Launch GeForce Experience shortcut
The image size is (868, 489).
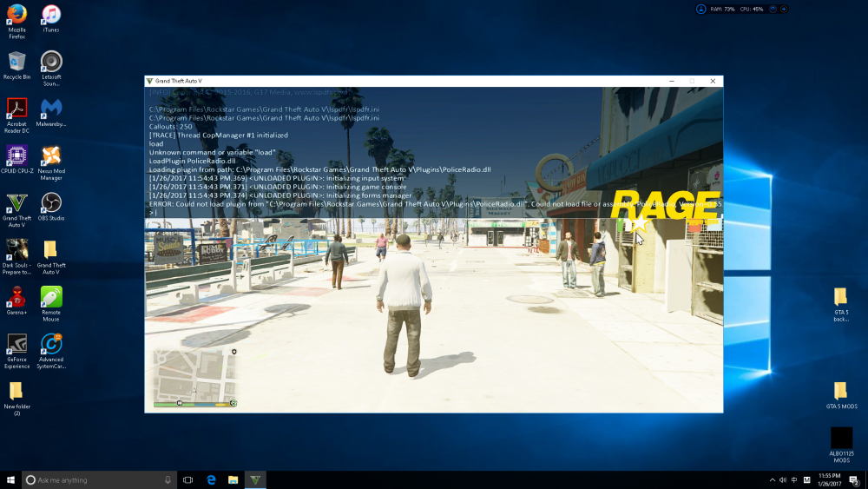point(16,351)
